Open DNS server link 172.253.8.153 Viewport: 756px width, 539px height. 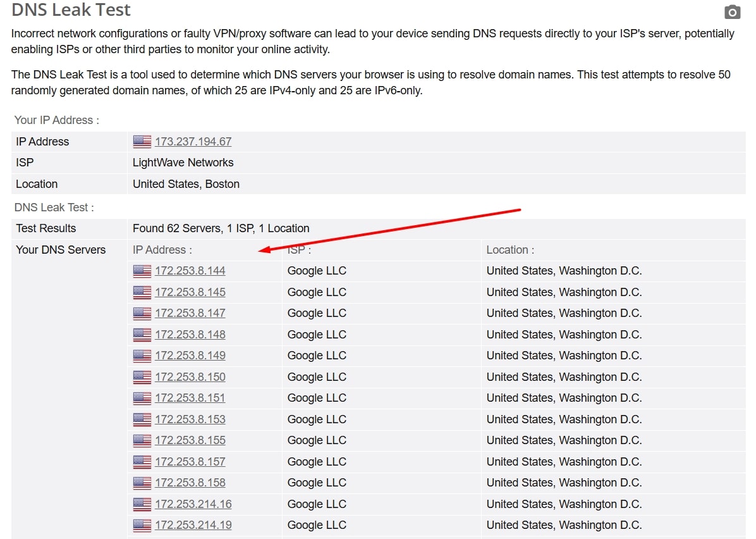point(190,419)
